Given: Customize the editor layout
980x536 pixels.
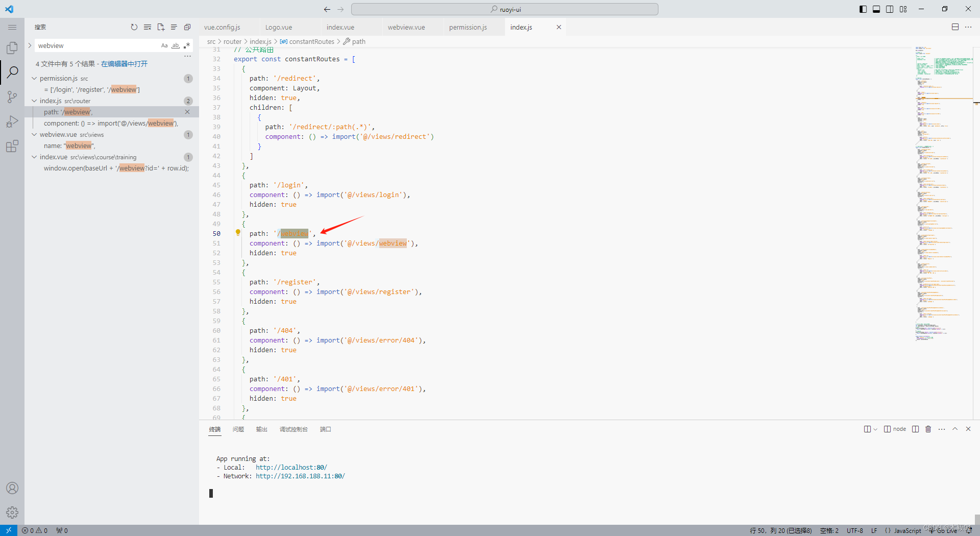Looking at the screenshot, I should (903, 9).
